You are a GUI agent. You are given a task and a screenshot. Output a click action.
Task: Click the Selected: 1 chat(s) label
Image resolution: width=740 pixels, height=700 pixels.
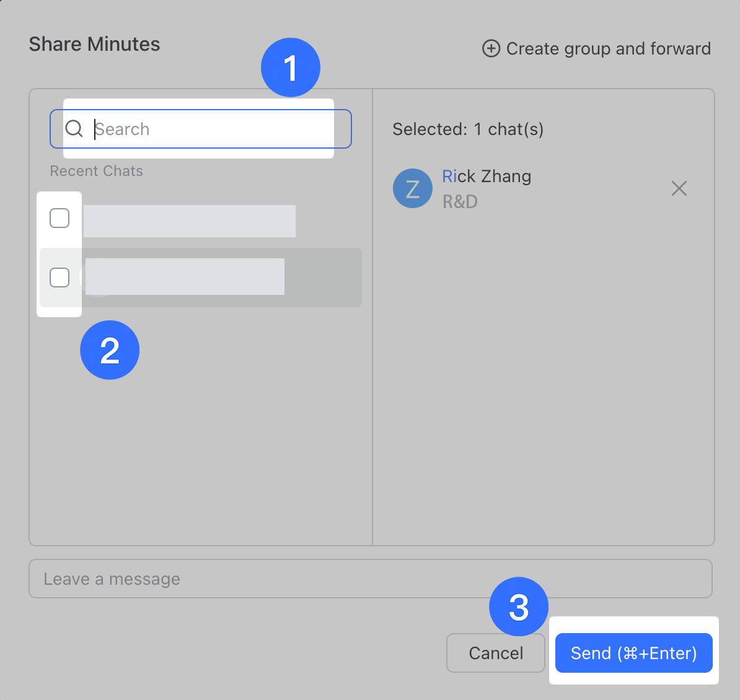click(468, 129)
